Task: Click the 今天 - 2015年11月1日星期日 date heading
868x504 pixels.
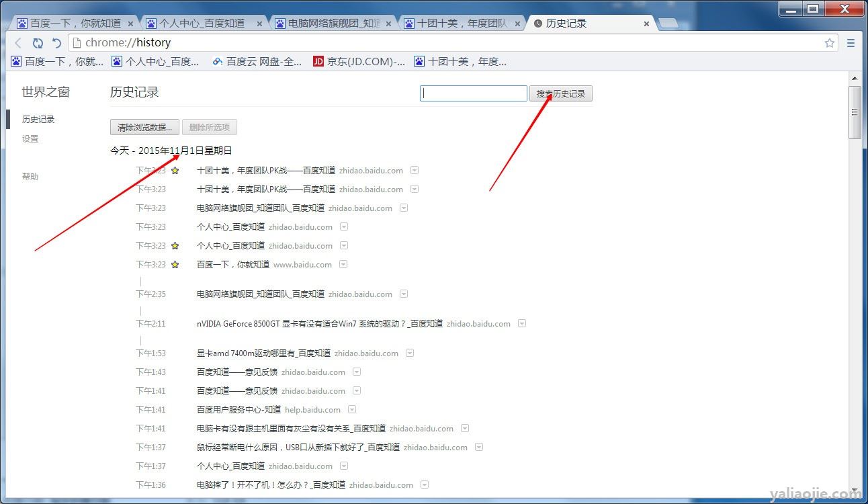Action: (x=171, y=151)
